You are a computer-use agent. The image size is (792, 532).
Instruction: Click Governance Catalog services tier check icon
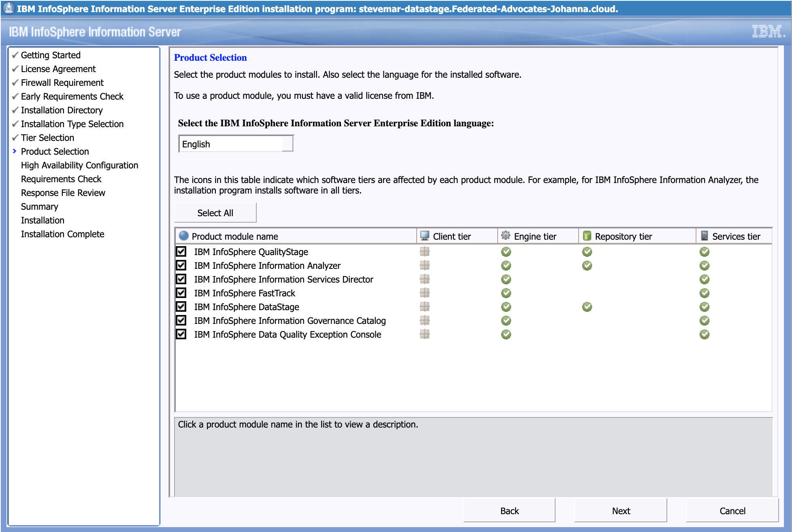(x=705, y=321)
